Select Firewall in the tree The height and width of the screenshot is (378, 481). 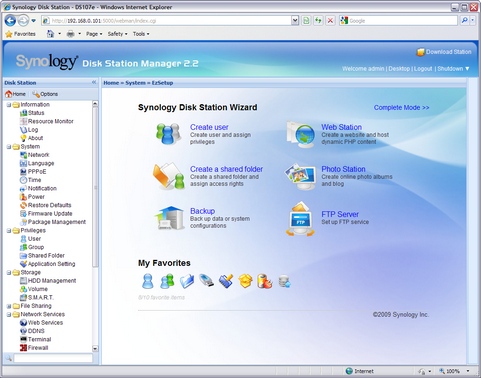[38, 348]
